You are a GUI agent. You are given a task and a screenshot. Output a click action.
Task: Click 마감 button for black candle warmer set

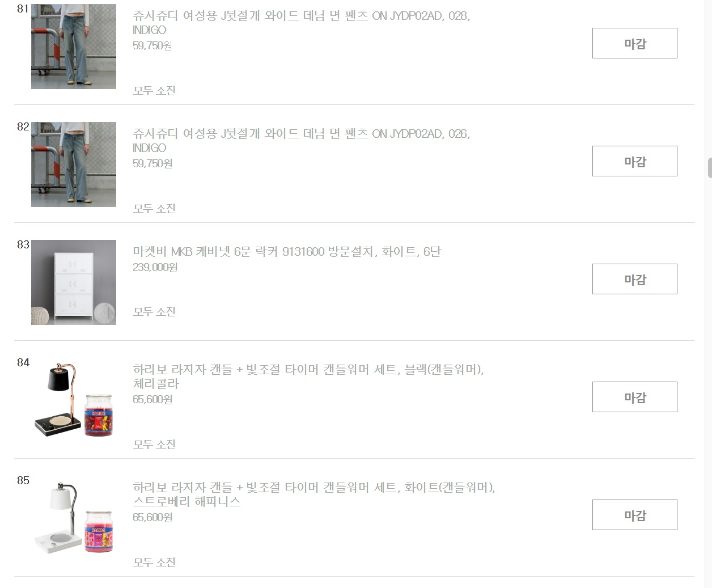[x=634, y=397]
